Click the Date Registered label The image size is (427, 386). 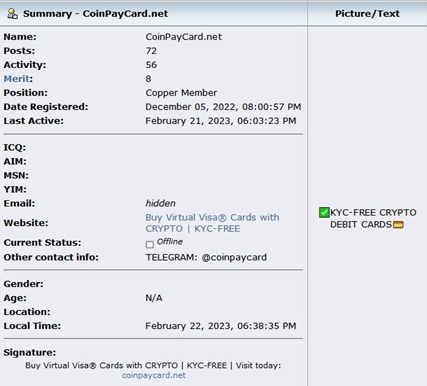point(46,107)
